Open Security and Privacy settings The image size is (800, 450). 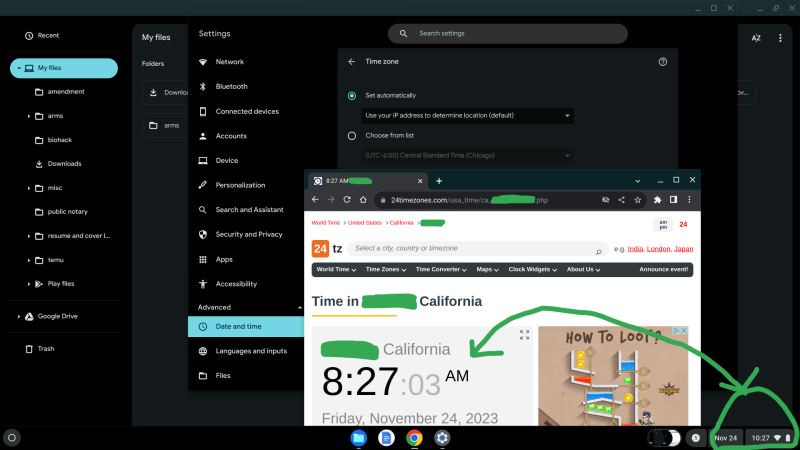(x=248, y=234)
